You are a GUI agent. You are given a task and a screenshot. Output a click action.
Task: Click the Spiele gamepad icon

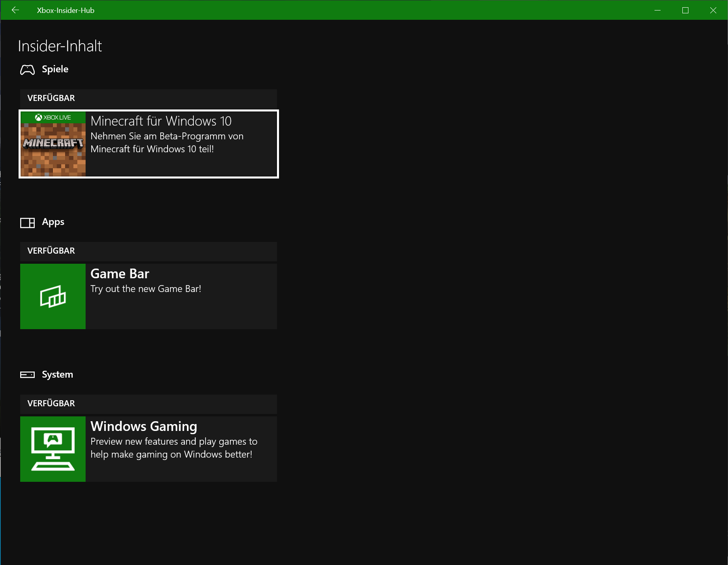[x=27, y=70]
